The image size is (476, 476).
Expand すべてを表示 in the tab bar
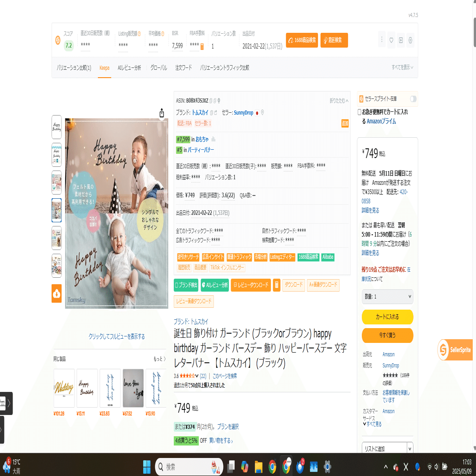402,67
